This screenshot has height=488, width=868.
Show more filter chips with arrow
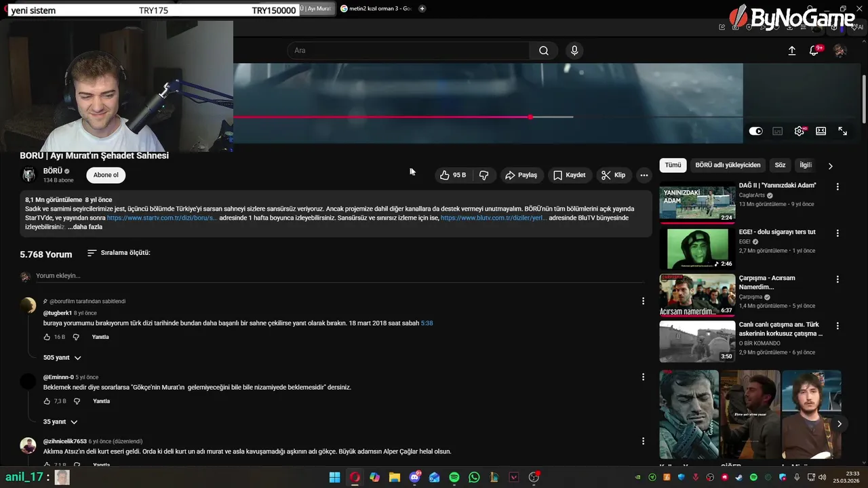tap(830, 166)
